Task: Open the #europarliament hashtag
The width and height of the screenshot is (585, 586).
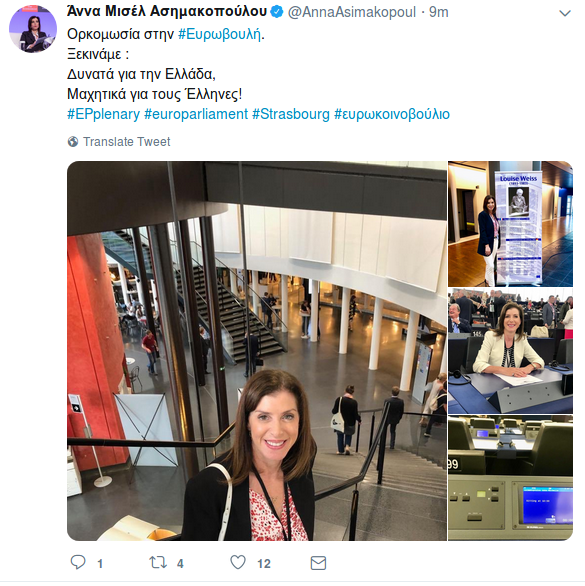Action: [x=196, y=114]
